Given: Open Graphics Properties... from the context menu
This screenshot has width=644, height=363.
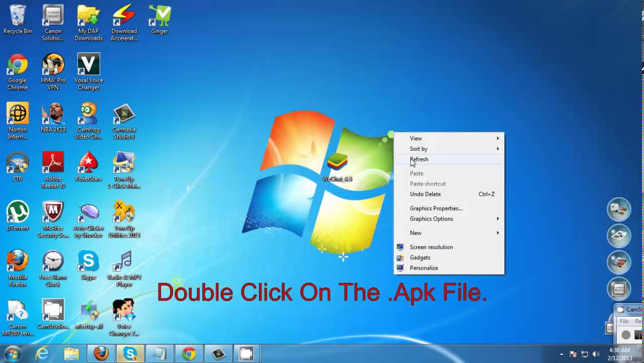Looking at the screenshot, I should point(449,208).
